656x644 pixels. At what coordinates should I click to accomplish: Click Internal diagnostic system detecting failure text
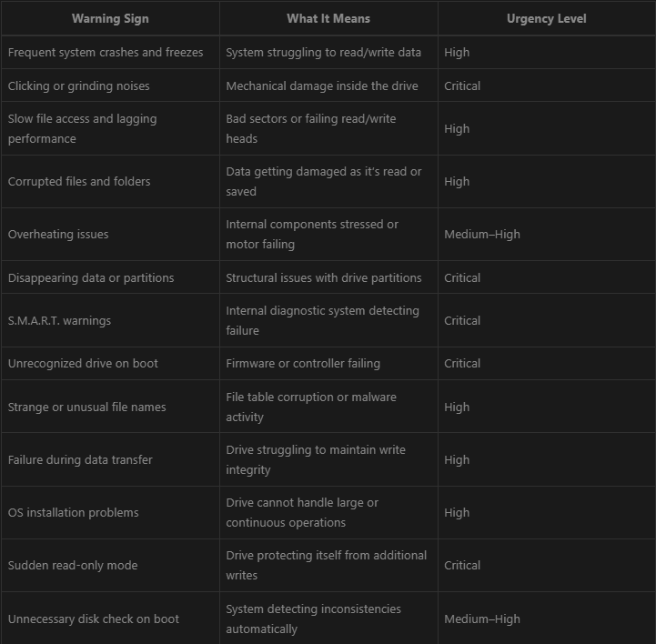point(323,320)
